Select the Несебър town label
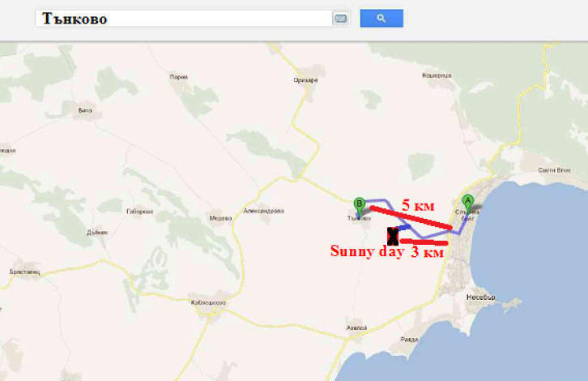Image resolution: width=588 pixels, height=381 pixels. (480, 297)
